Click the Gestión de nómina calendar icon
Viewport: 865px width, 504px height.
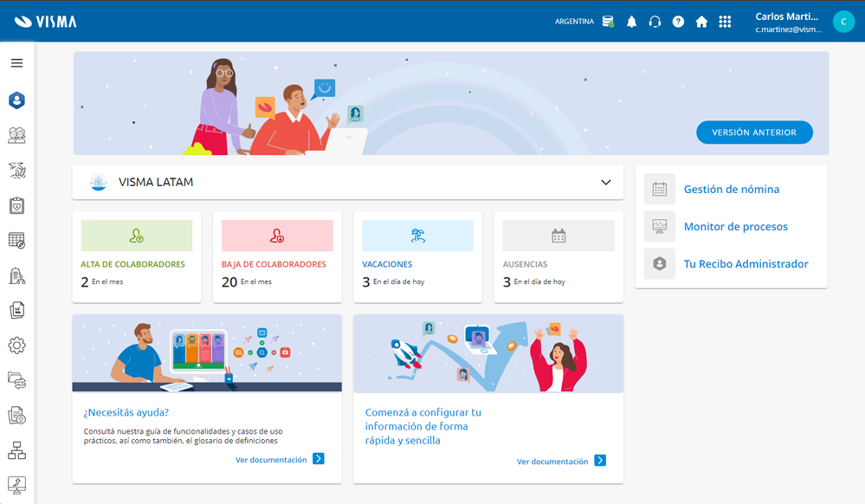659,190
